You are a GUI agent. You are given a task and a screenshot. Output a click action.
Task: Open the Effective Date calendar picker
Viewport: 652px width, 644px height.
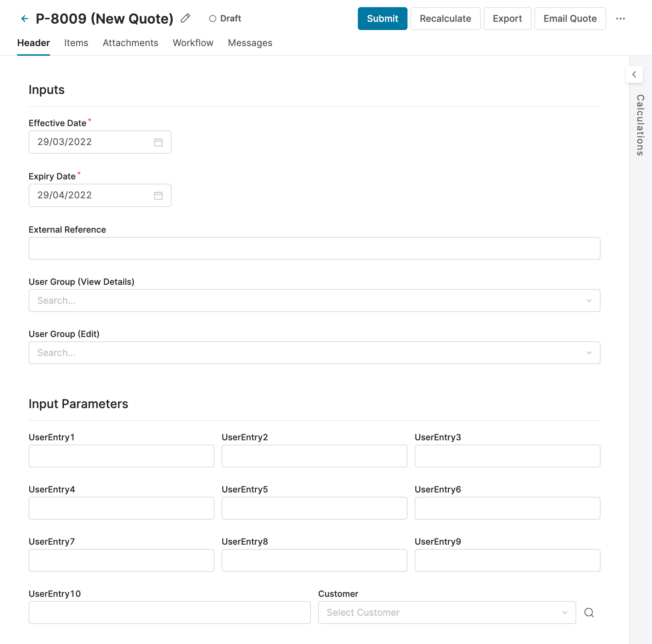click(x=159, y=142)
